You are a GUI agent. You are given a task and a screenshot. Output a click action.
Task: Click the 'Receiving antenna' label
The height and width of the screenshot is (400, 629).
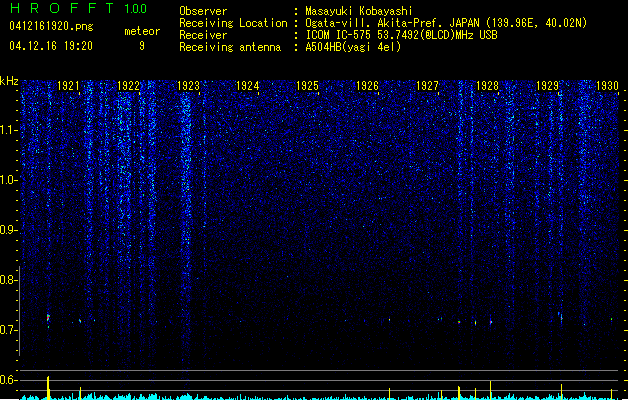pyautogui.click(x=230, y=47)
